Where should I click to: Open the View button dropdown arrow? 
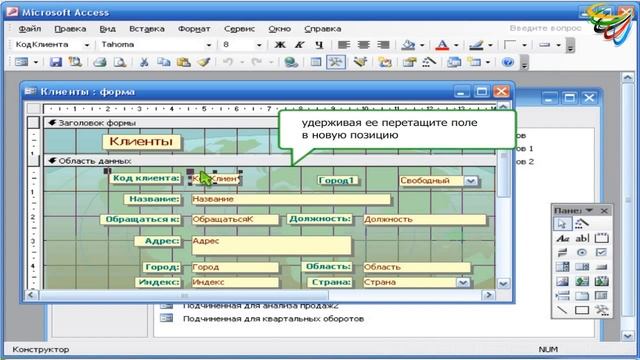click(36, 62)
